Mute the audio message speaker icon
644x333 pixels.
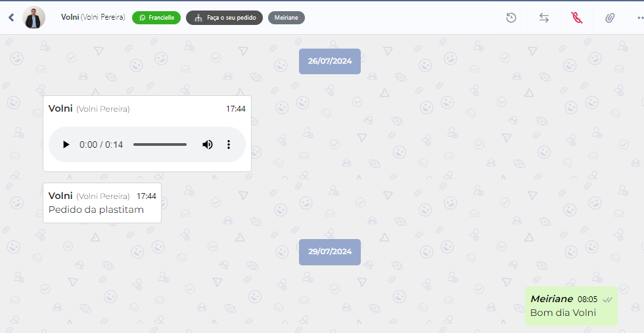coord(208,144)
